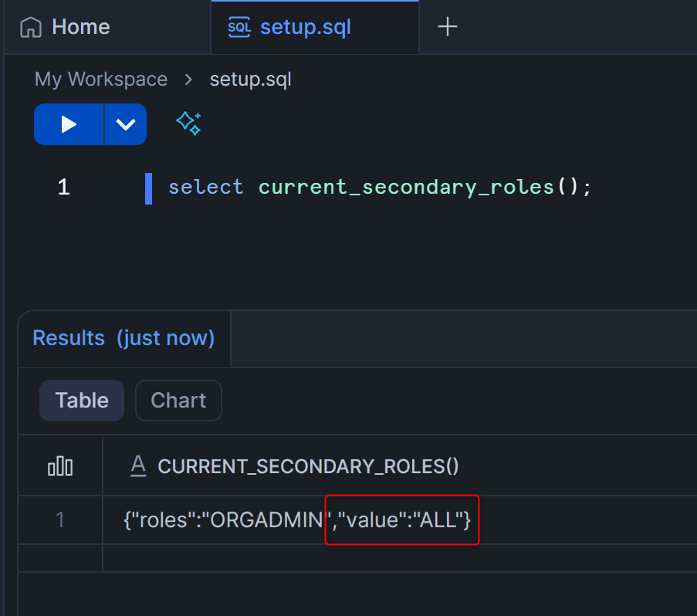Viewport: 697px width, 616px height.
Task: Click the column statistics bar chart icon
Action: (x=60, y=465)
